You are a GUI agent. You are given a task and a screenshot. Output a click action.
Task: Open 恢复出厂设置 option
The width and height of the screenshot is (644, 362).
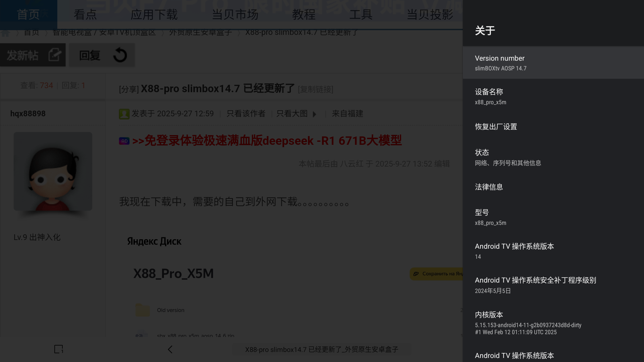553,127
